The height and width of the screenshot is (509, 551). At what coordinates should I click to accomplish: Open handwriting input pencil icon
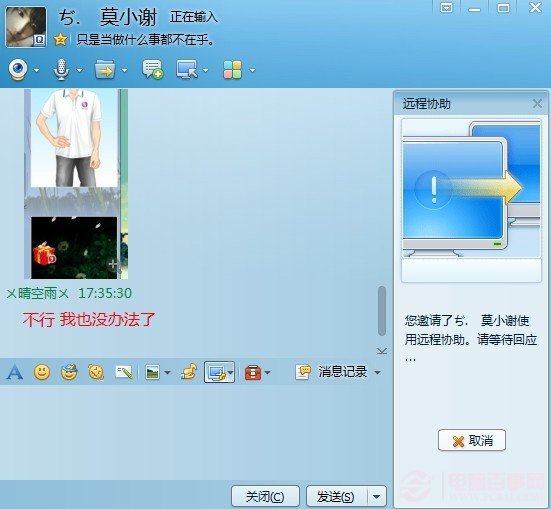point(124,372)
